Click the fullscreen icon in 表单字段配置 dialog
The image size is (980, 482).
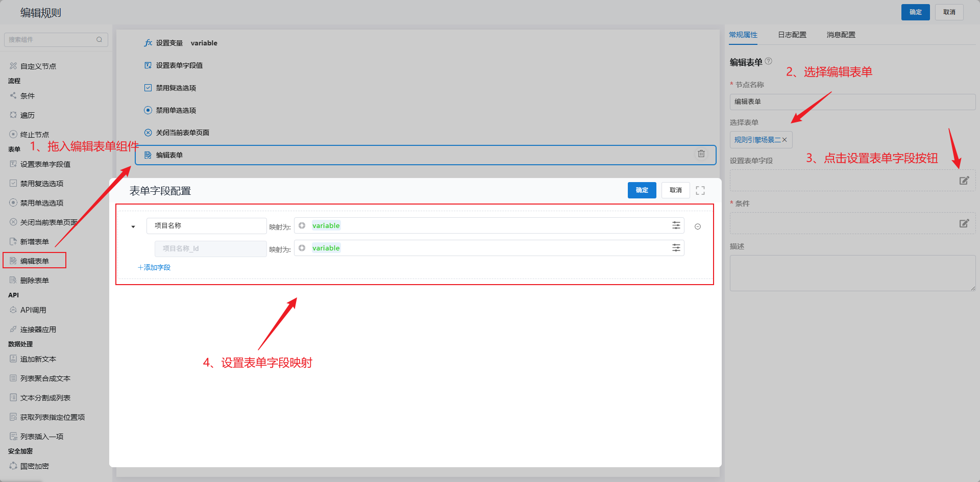[700, 190]
